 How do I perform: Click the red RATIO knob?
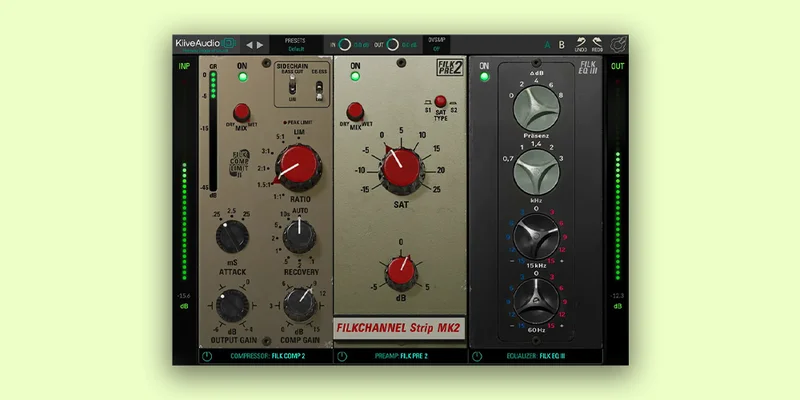298,167
